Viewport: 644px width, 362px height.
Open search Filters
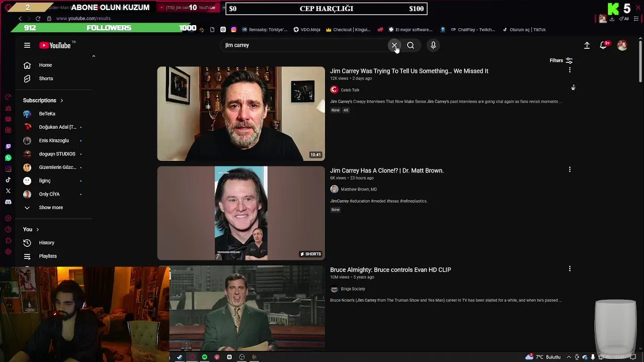tap(561, 60)
